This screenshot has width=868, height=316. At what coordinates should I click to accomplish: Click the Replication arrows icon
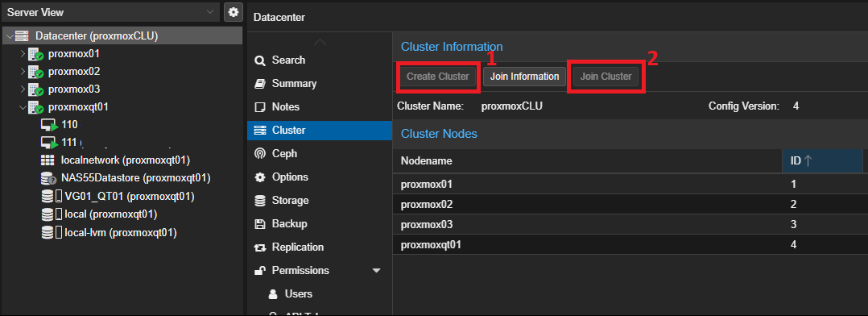tap(259, 247)
